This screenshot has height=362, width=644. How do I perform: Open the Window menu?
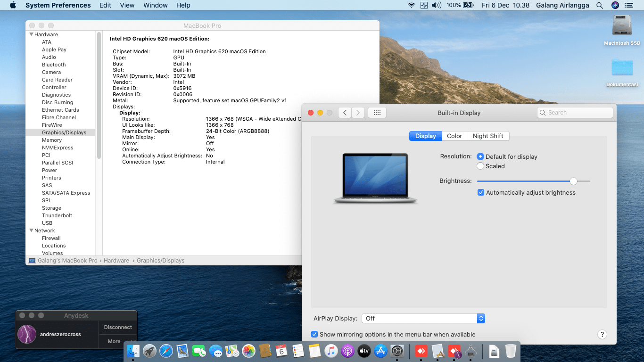[x=156, y=5]
